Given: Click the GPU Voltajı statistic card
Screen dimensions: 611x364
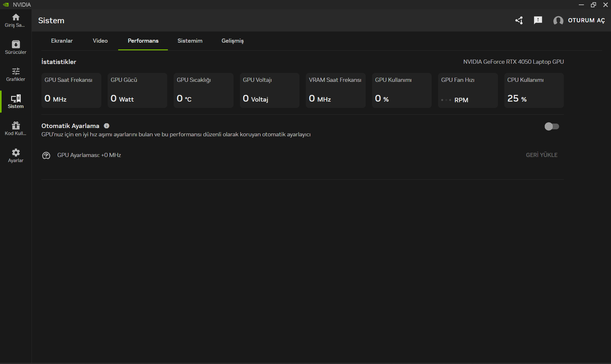Looking at the screenshot, I should (270, 90).
